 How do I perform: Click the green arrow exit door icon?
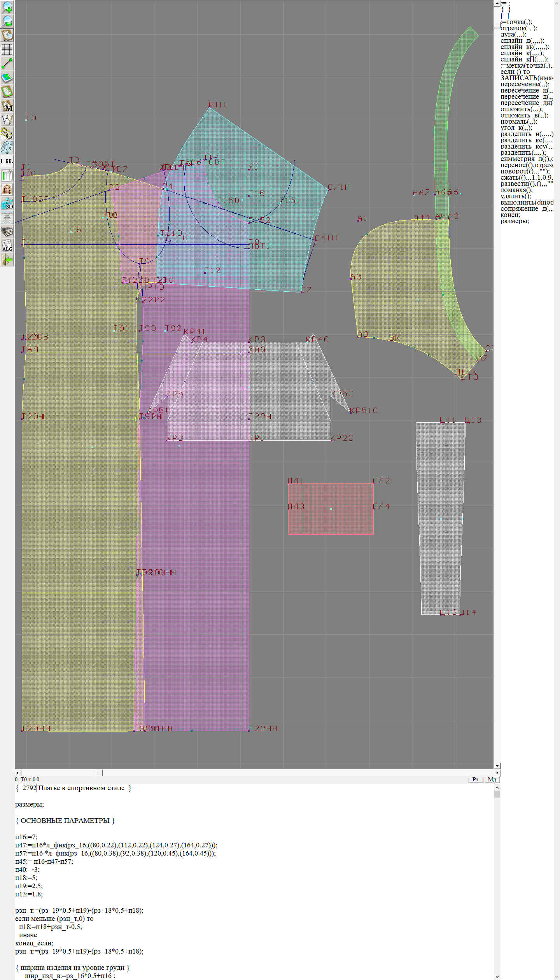(x=7, y=259)
